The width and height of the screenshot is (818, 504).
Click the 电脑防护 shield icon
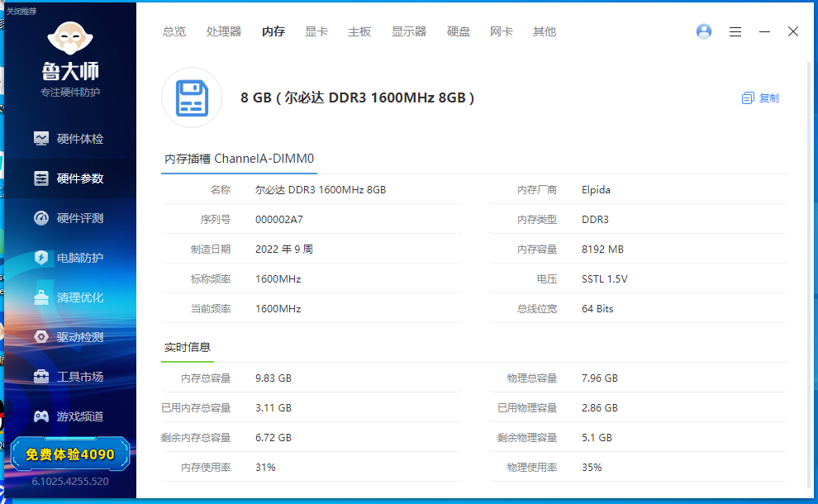41,257
